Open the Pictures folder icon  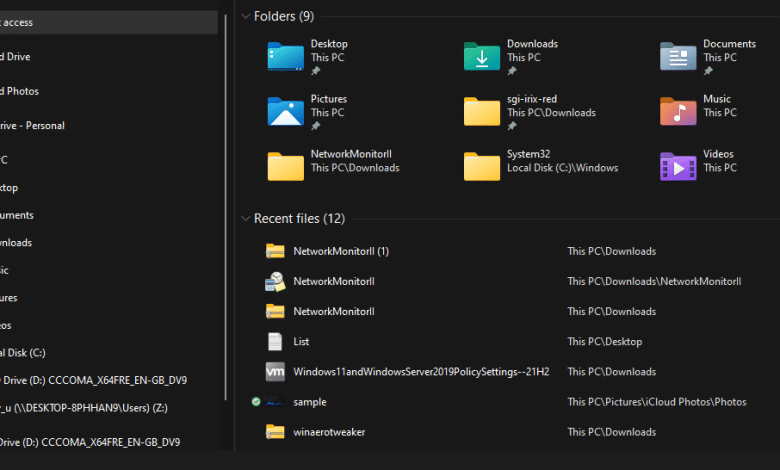click(286, 111)
